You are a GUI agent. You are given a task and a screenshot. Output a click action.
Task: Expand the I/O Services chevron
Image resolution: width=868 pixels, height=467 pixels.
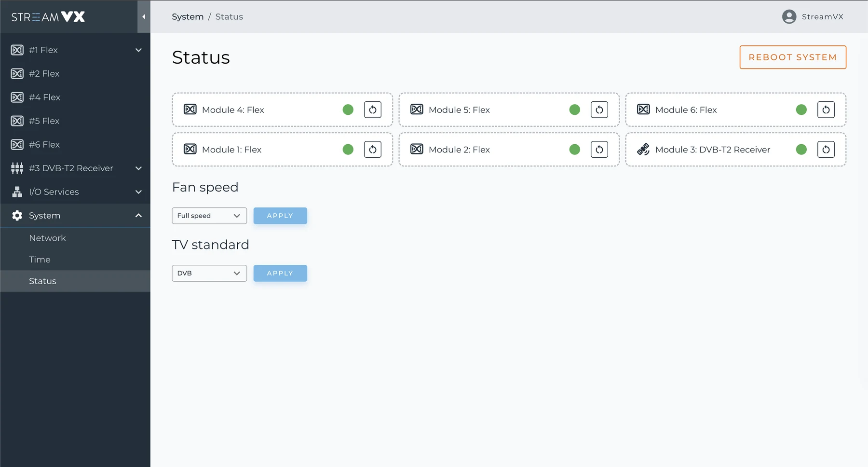(x=138, y=192)
